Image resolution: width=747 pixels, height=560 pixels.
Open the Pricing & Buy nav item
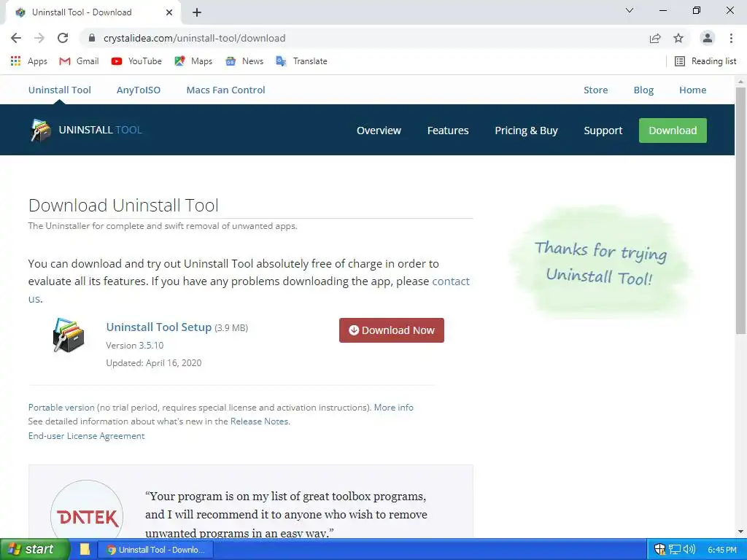[x=526, y=131]
